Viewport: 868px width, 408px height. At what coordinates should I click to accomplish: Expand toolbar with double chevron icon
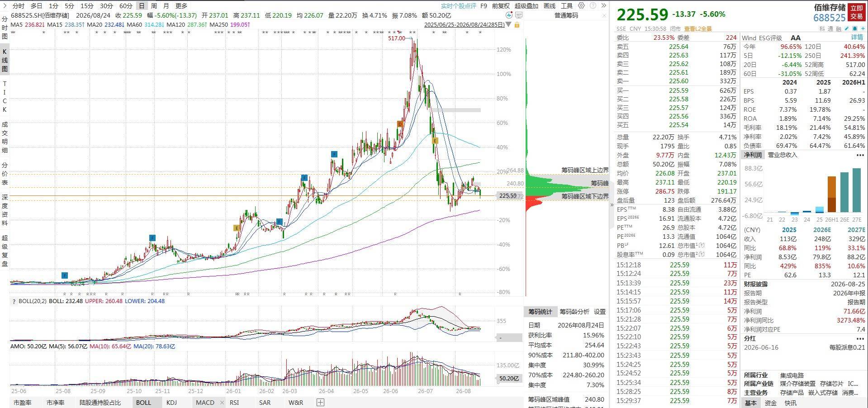603,5
